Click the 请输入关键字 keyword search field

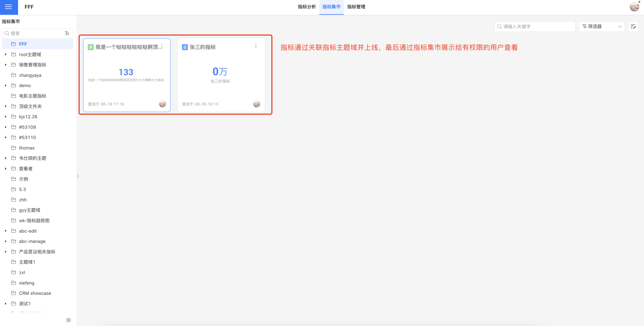(x=537, y=26)
